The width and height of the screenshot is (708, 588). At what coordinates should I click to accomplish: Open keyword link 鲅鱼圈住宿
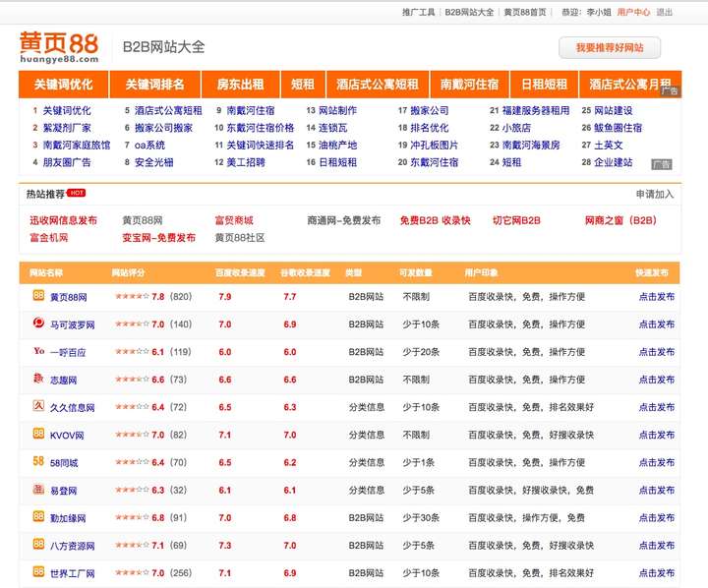pos(619,128)
